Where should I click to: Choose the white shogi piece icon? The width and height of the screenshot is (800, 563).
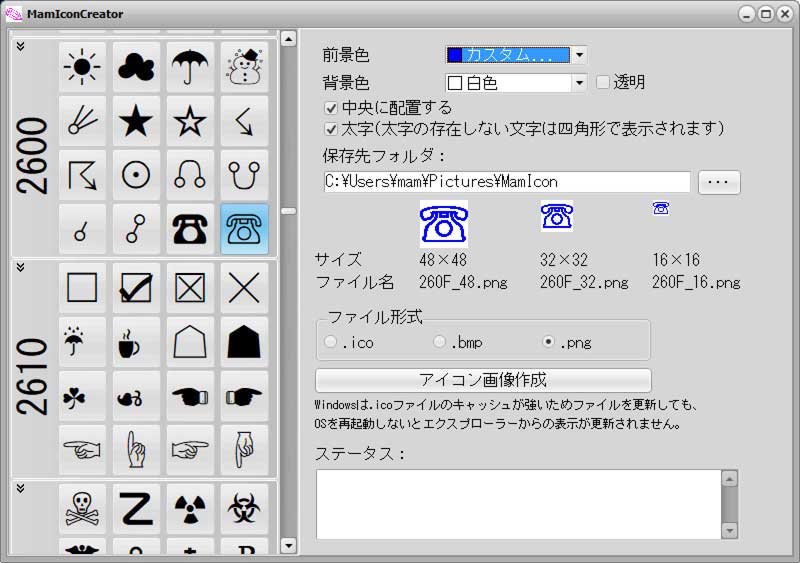pos(190,342)
